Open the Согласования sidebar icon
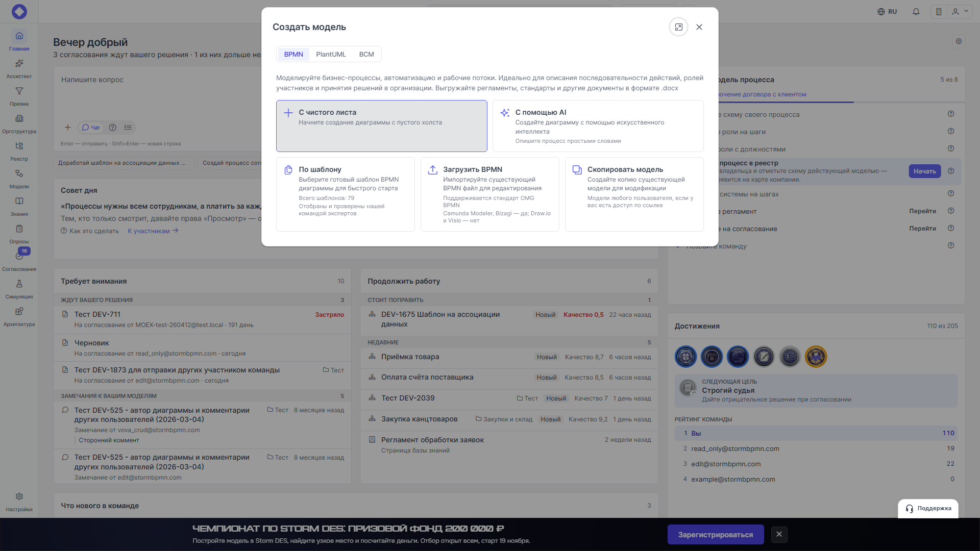This screenshot has width=980, height=551. point(19,256)
